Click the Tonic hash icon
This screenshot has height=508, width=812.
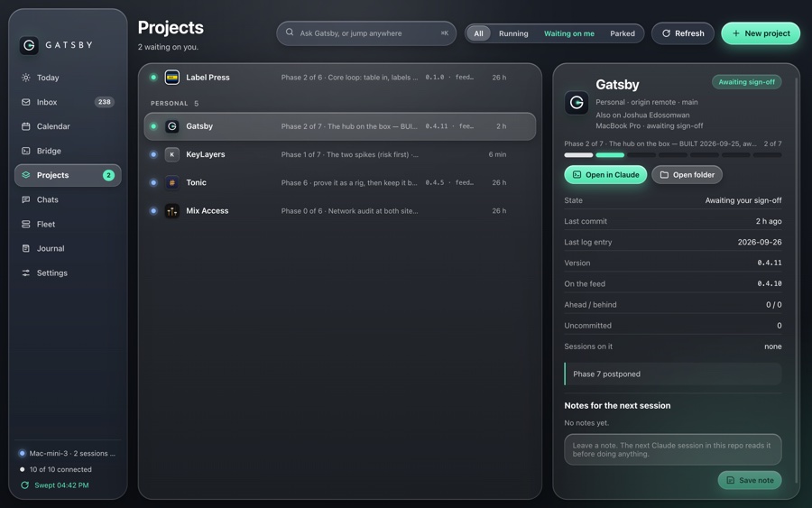172,182
